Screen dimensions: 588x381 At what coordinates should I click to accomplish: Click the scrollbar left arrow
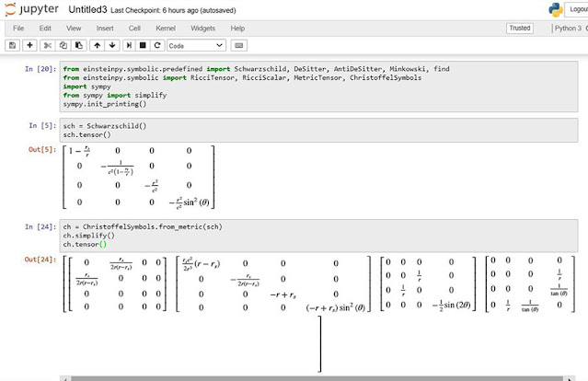pyautogui.click(x=65, y=379)
